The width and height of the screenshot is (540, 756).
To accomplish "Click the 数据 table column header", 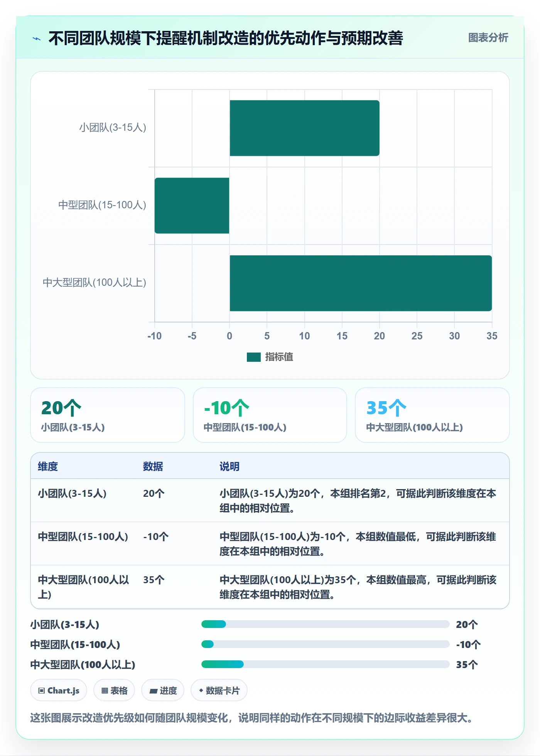I will point(153,466).
